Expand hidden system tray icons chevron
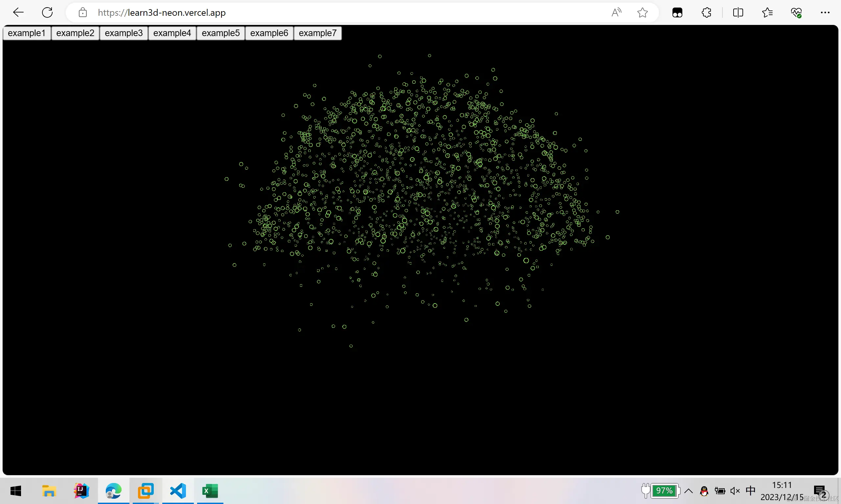This screenshot has height=504, width=841. click(x=688, y=491)
